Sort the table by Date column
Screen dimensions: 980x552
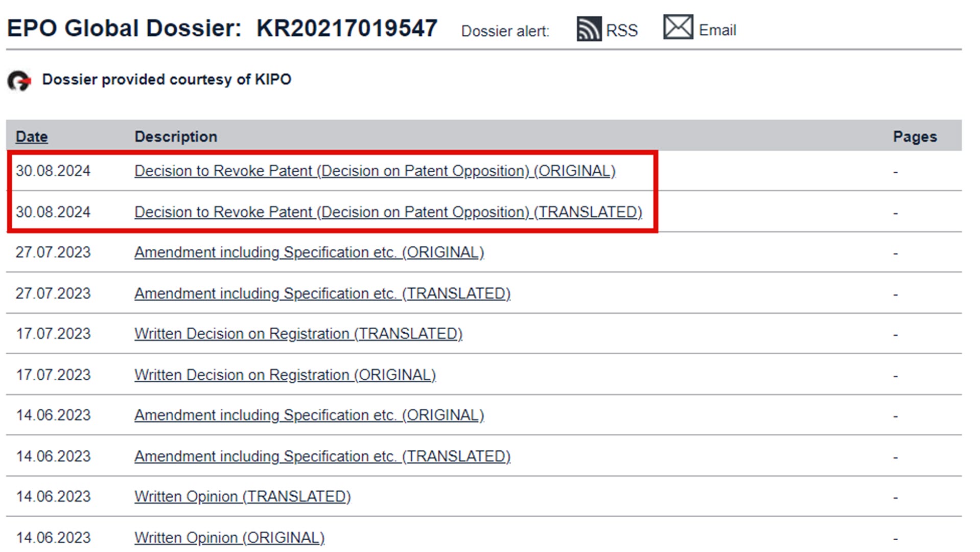[x=32, y=136]
